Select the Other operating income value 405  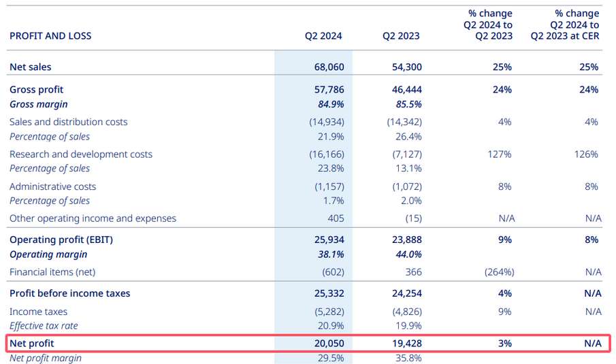click(x=336, y=218)
